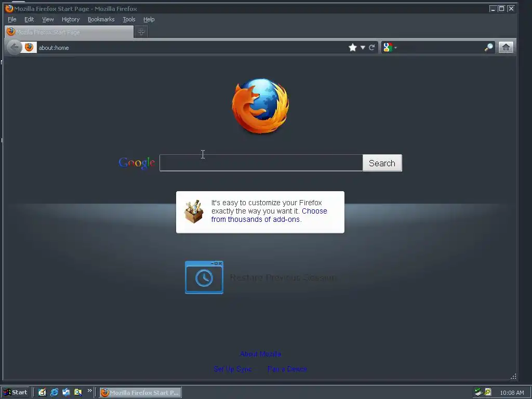Open the About Mozilla link
Screen dimensions: 532x399
pos(261,354)
